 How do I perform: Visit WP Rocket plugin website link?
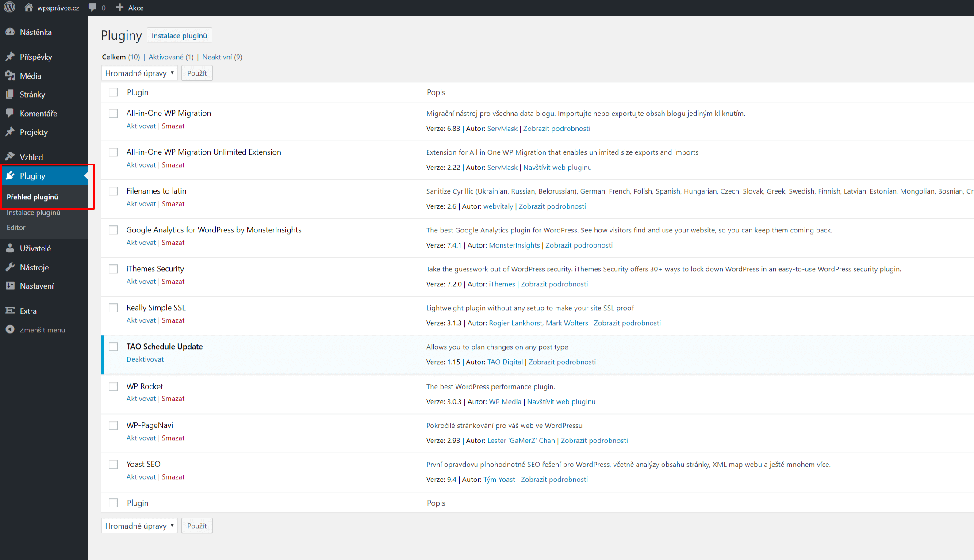(561, 402)
